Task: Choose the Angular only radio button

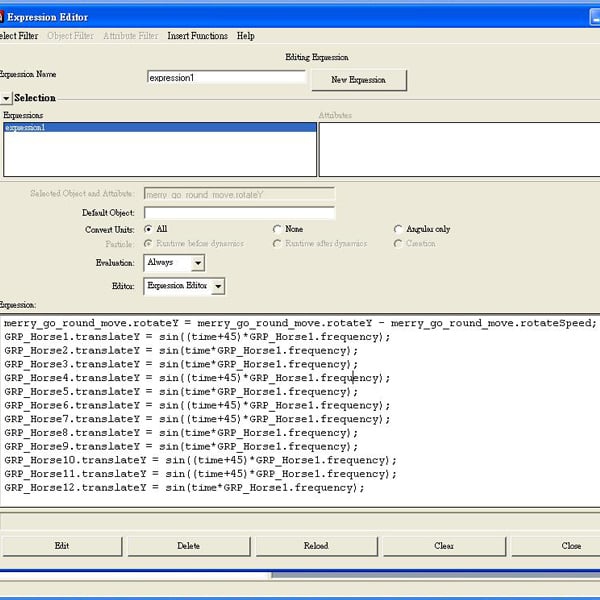Action: (x=398, y=229)
